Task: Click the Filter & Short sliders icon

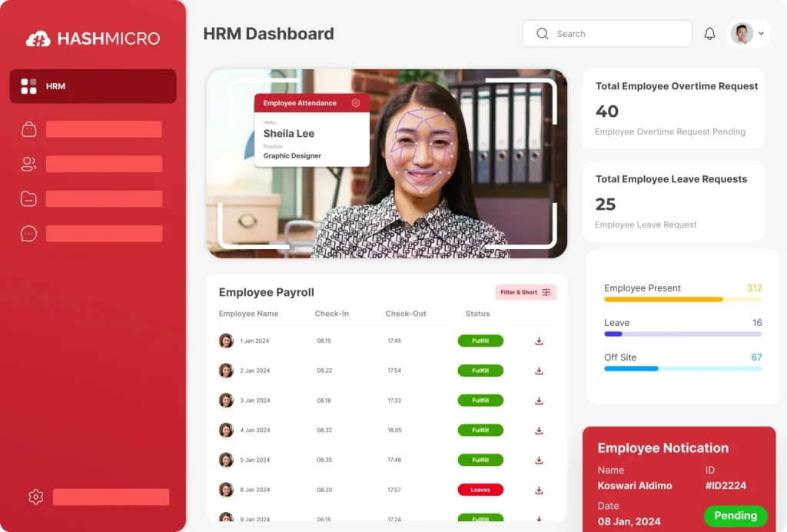Action: [546, 292]
